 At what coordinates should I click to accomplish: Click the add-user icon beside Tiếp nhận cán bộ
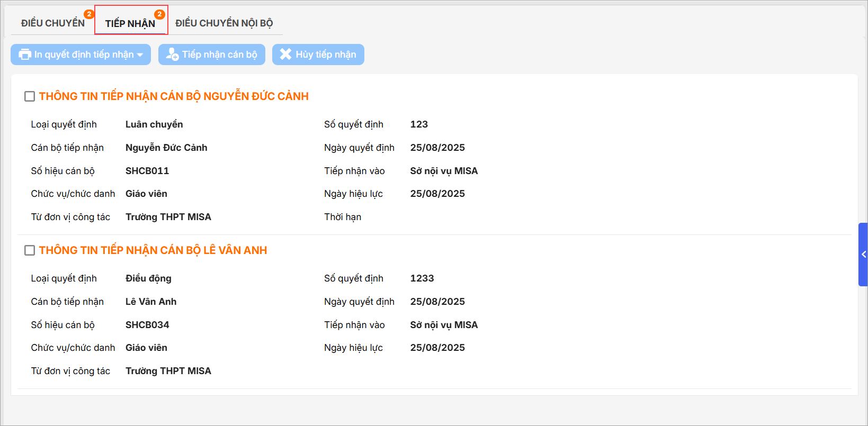click(x=172, y=55)
